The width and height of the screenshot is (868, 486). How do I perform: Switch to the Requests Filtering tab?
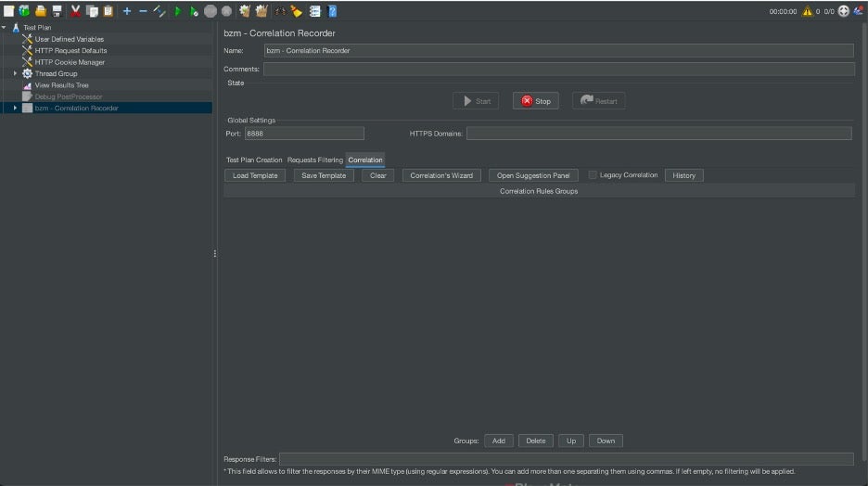click(315, 160)
